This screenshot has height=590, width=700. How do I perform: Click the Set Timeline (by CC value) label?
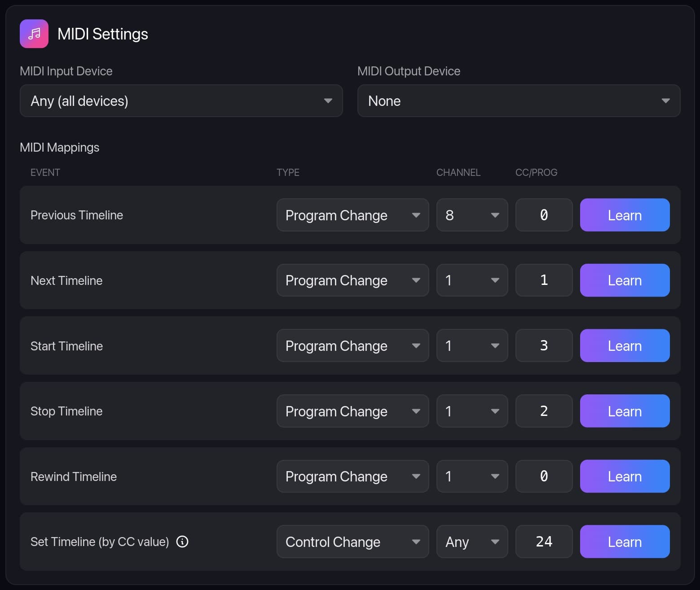click(100, 542)
